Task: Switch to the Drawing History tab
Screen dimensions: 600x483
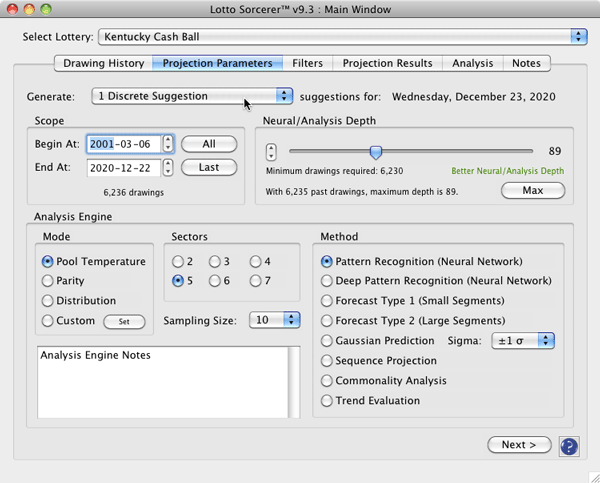Action: [x=103, y=63]
